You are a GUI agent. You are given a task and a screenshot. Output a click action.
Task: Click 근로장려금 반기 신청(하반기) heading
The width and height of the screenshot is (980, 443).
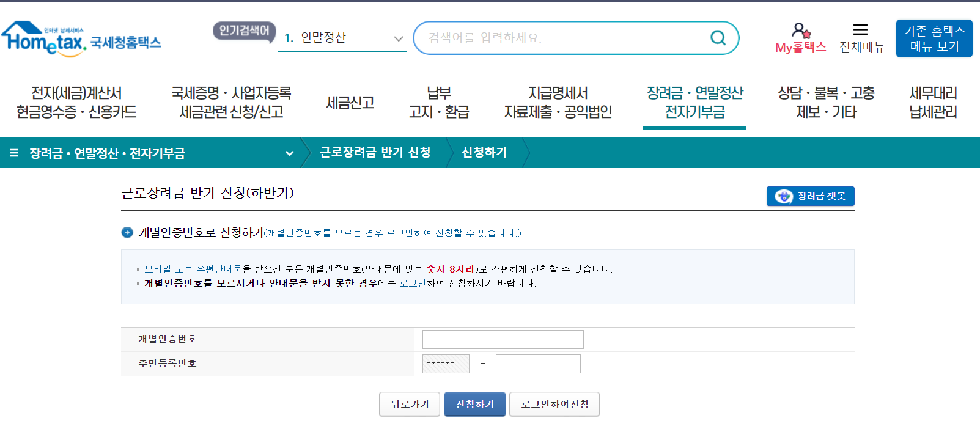point(207,193)
